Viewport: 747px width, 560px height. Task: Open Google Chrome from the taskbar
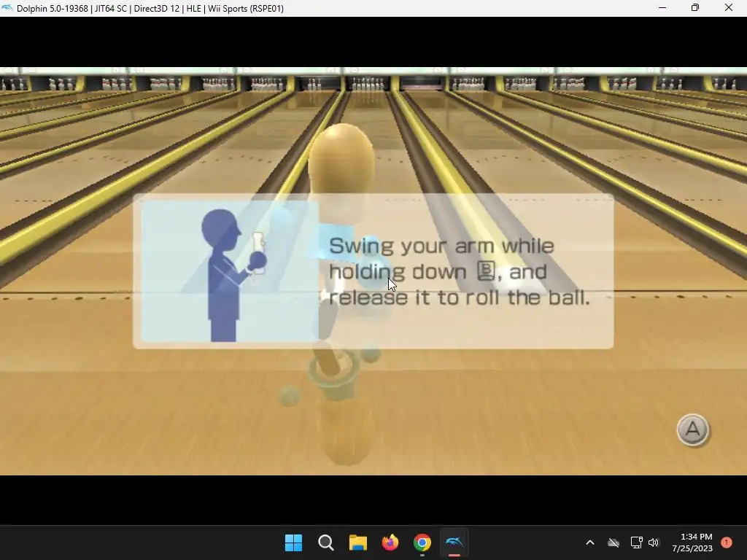(422, 542)
